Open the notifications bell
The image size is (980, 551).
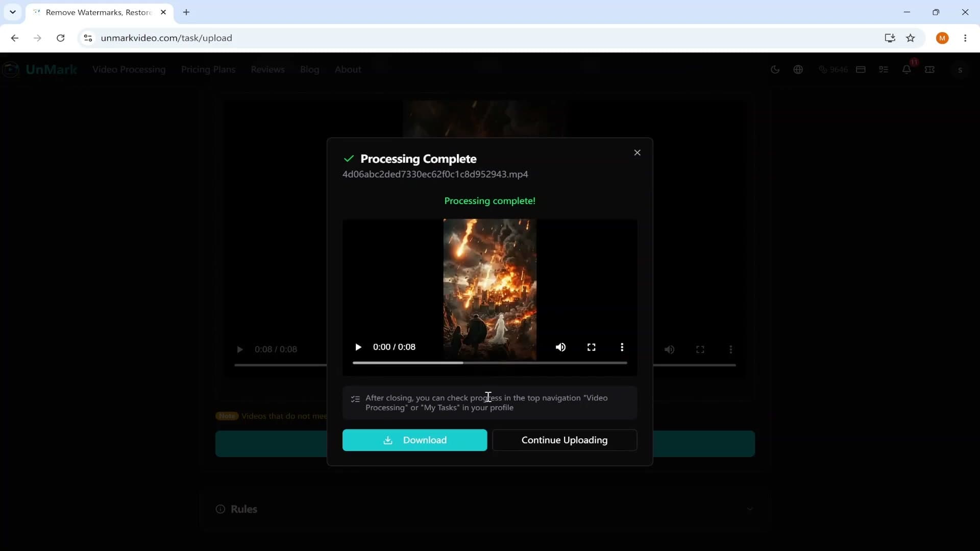(906, 69)
